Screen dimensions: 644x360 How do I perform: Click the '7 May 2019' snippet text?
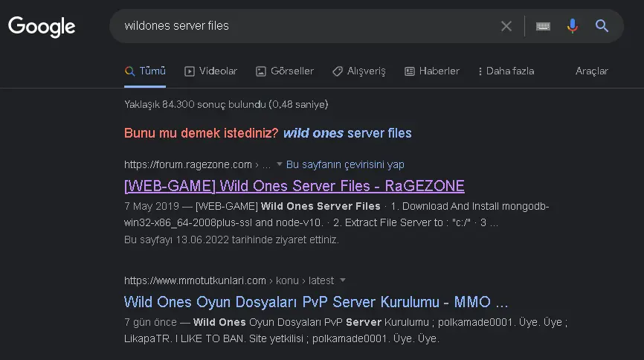(152, 206)
